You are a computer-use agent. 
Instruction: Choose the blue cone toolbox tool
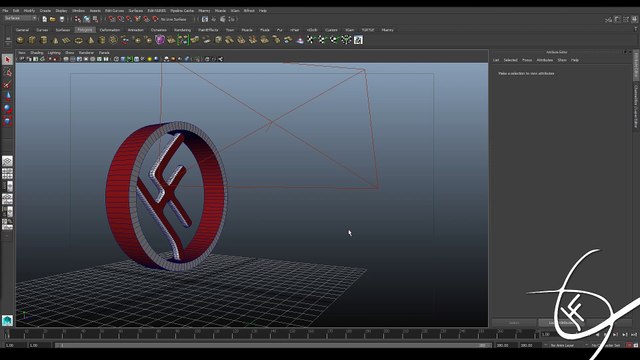7,97
